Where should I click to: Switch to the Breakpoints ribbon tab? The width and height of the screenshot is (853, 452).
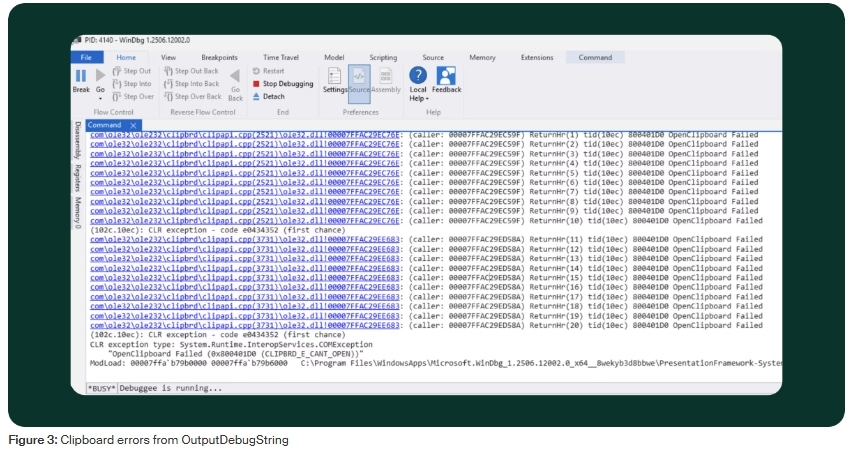219,58
